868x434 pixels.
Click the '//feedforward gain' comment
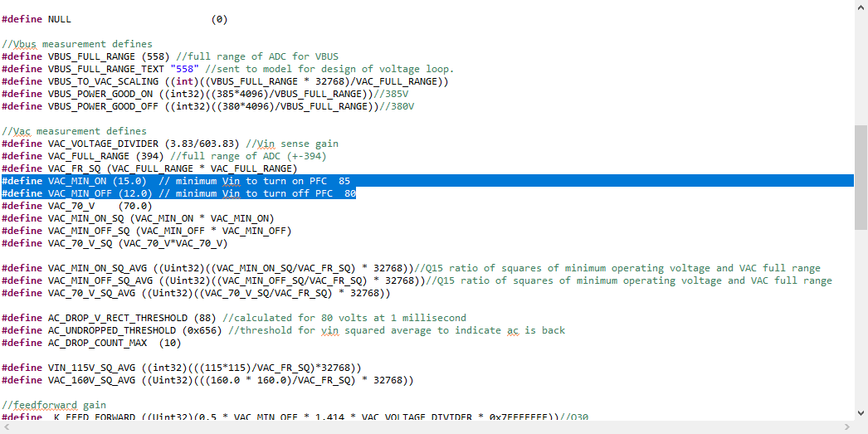54,405
